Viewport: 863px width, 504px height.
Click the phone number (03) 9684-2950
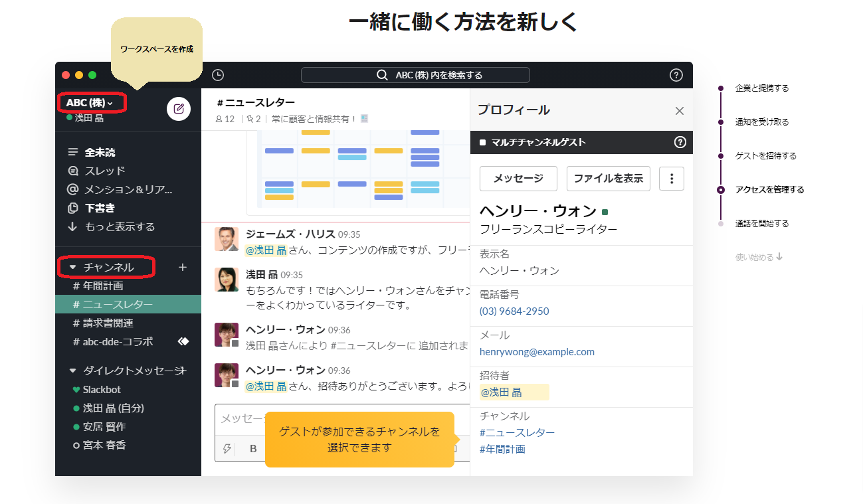pos(514,311)
